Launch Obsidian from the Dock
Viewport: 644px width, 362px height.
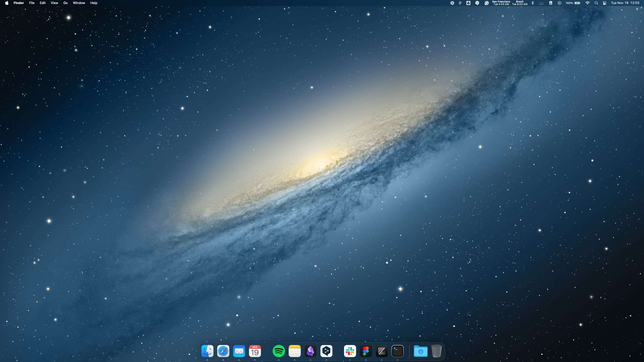pos(310,351)
